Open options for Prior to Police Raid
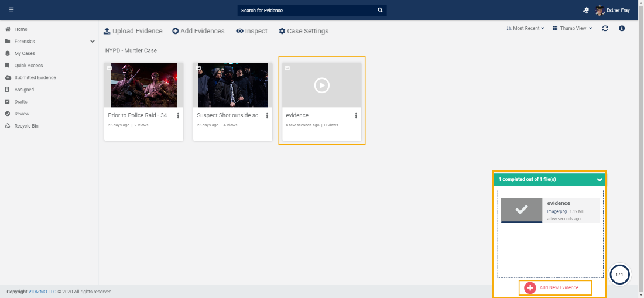The width and height of the screenshot is (644, 298). [178, 116]
